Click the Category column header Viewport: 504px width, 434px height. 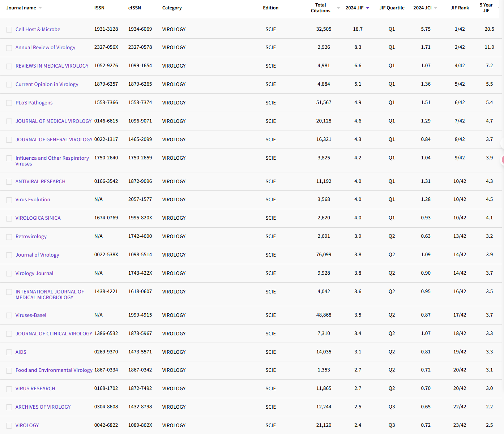click(x=172, y=8)
